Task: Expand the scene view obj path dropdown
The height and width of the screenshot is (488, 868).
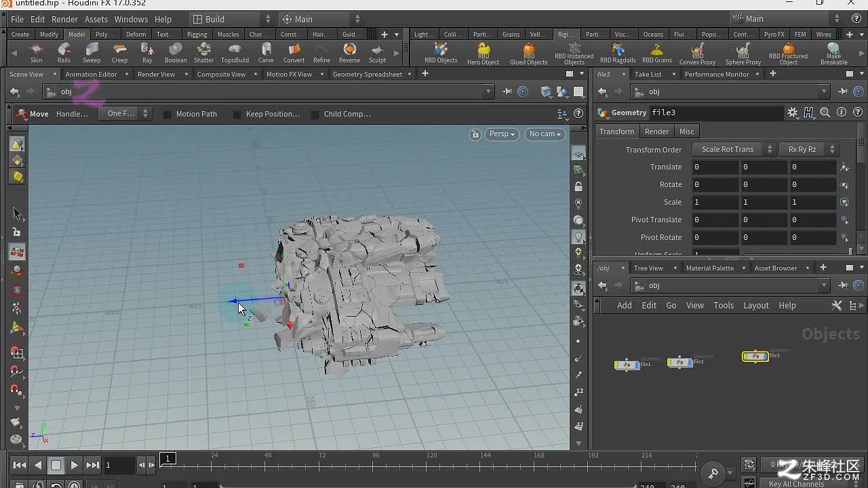Action: tap(488, 91)
